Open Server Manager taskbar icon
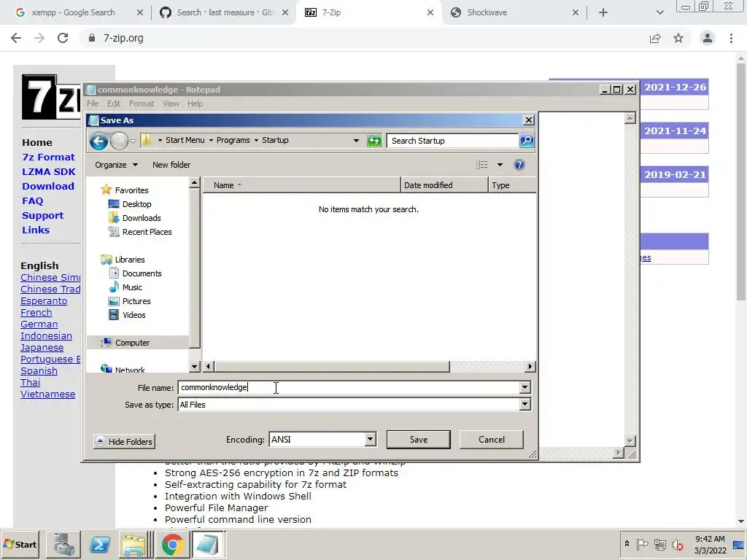The image size is (747, 560). tap(63, 544)
